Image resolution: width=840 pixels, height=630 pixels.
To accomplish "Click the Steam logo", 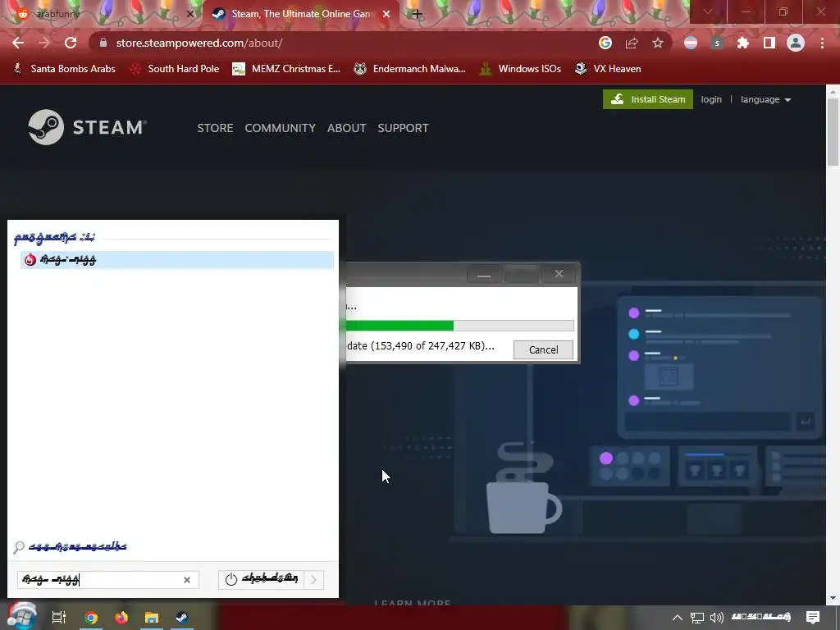I will (87, 127).
